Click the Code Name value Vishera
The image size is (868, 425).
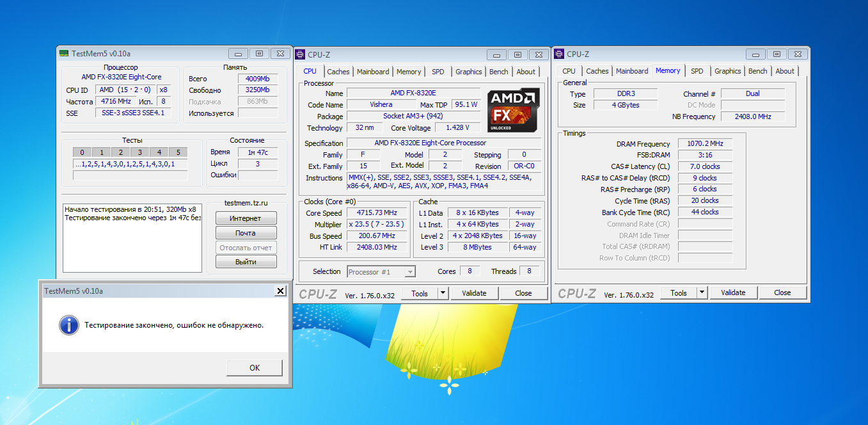point(381,105)
